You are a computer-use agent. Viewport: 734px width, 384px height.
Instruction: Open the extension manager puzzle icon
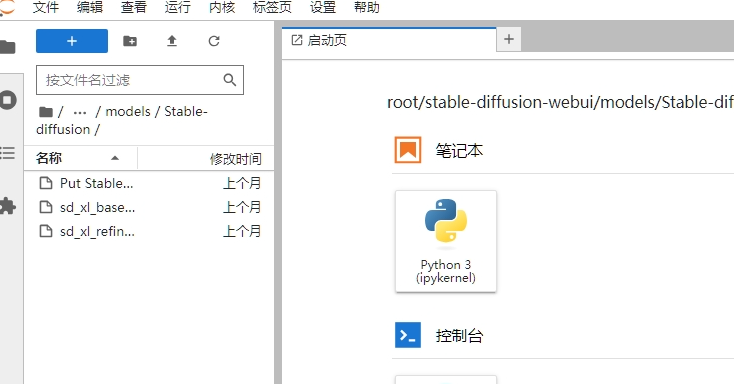point(8,206)
